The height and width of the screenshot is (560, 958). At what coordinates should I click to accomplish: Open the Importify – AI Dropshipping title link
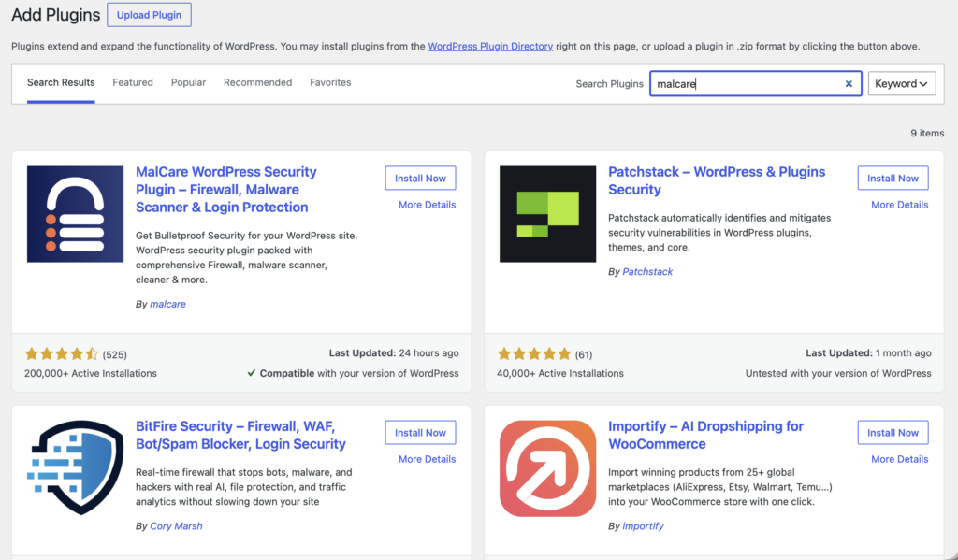point(705,435)
